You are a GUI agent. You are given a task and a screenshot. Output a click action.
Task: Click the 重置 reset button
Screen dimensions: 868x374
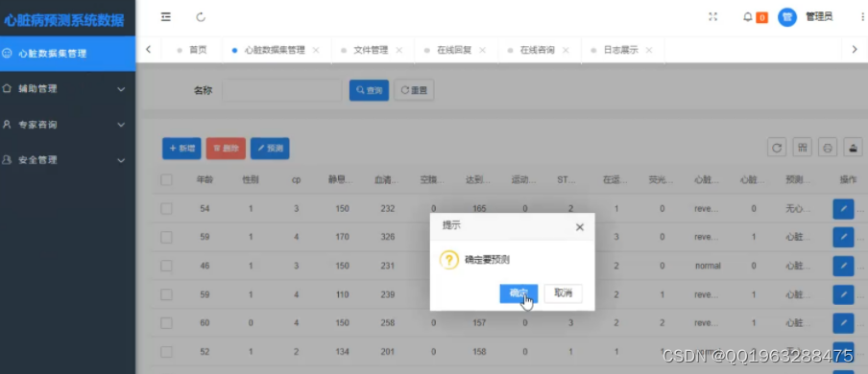[414, 90]
